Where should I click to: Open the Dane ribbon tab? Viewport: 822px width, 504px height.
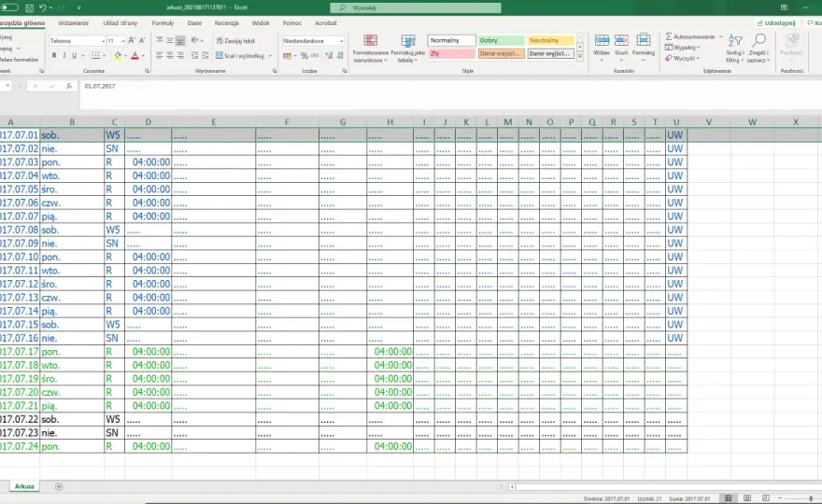(x=194, y=23)
